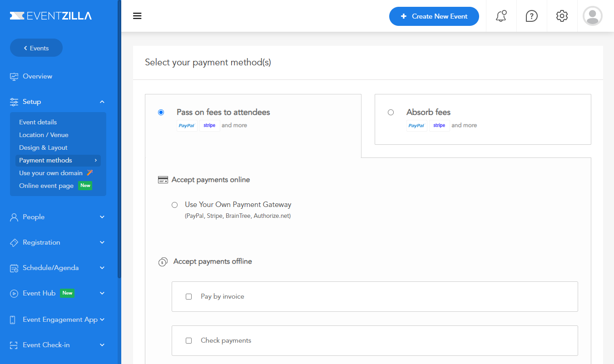This screenshot has width=614, height=364.
Task: Click the Stripe logo under Pass on fees
Action: [x=209, y=126]
